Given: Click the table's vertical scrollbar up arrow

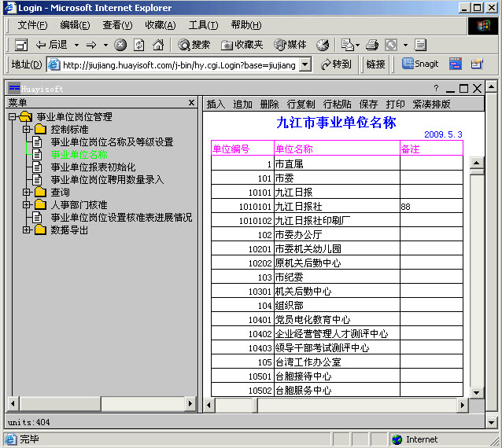Looking at the screenshot, I should (x=476, y=163).
